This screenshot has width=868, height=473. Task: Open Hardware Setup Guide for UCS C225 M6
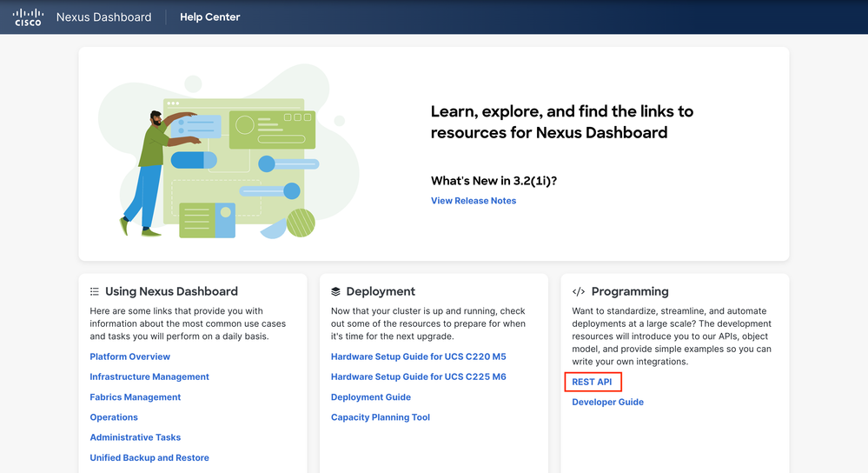click(x=419, y=376)
